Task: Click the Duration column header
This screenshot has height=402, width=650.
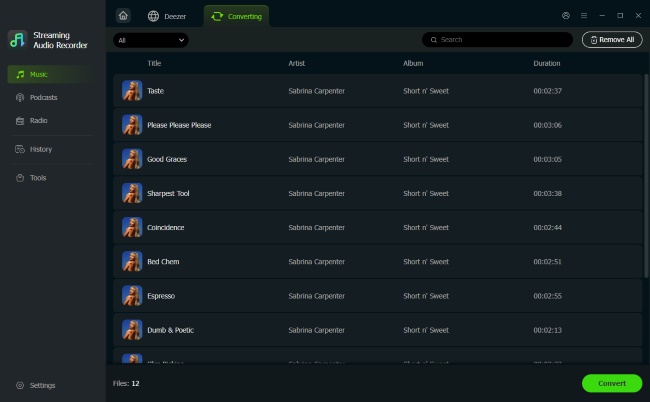Action: coord(546,63)
